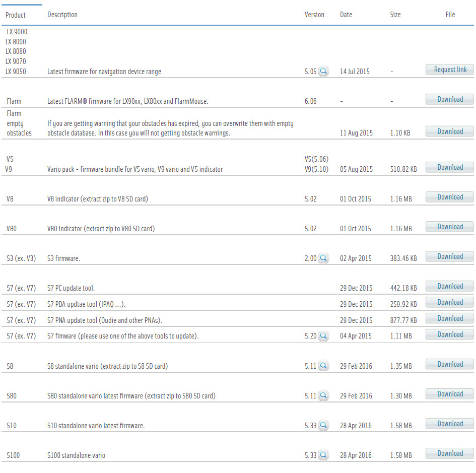
Task: Download S7 PDA update tool
Action: coord(450,302)
